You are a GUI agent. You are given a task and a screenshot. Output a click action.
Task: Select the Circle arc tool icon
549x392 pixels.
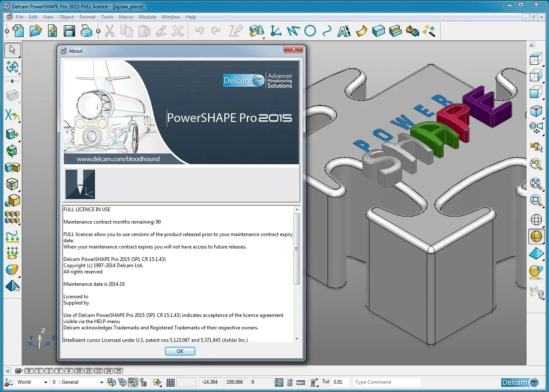[x=310, y=31]
